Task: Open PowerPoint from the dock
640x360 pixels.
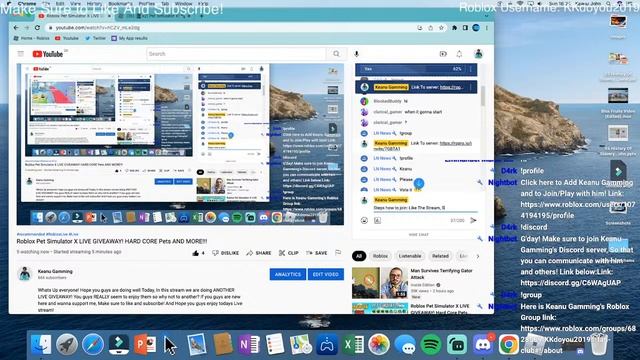Action: click(x=145, y=345)
